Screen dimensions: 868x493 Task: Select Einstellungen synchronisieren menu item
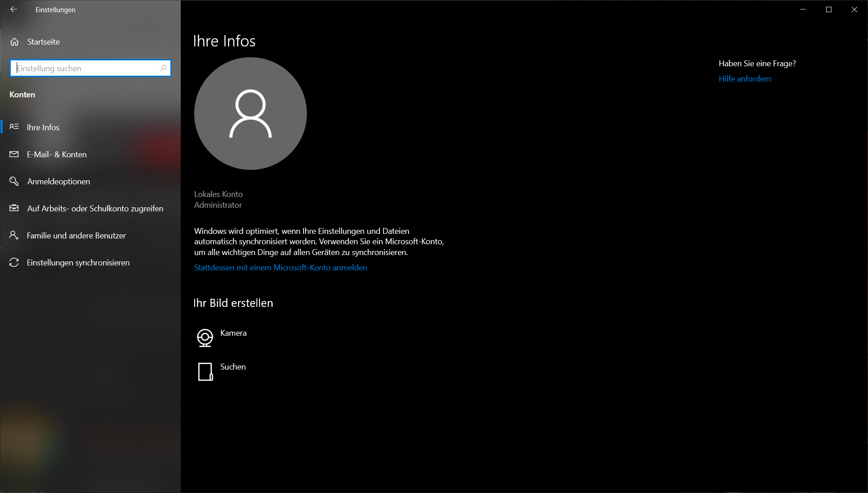(78, 263)
